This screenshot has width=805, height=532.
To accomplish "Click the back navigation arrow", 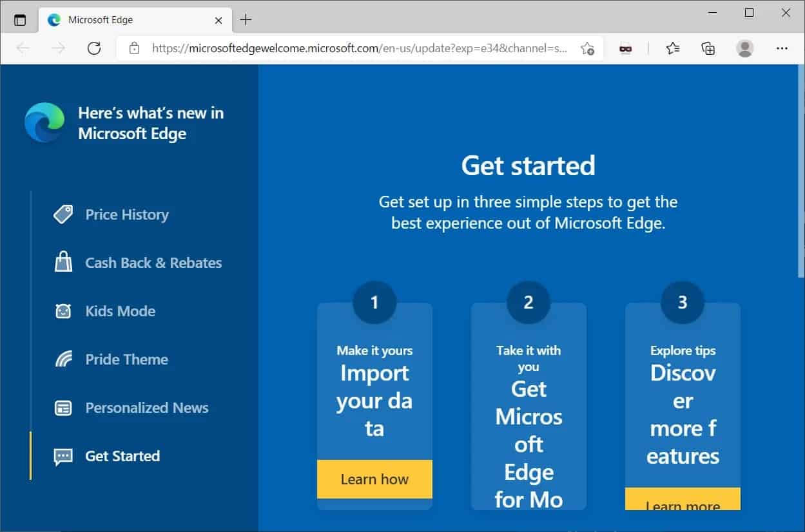I will (x=23, y=48).
